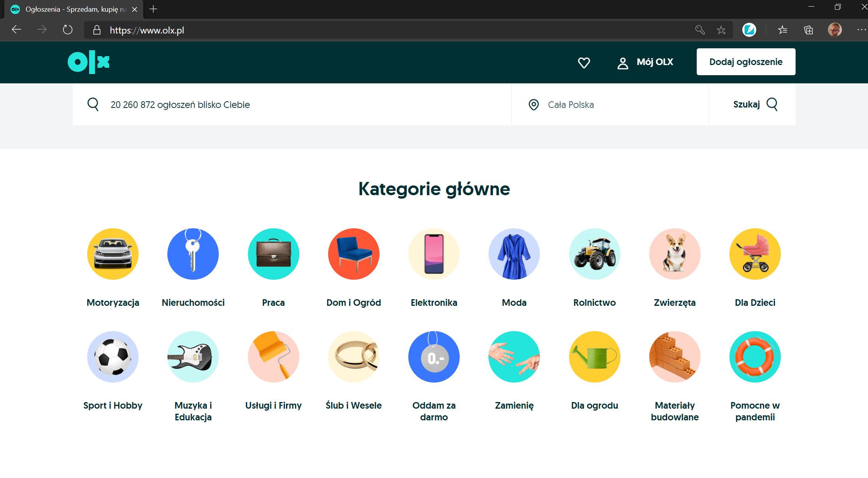Select the Pomocne w pandemii lifebuoy icon
This screenshot has height=478, width=868.
click(x=755, y=356)
